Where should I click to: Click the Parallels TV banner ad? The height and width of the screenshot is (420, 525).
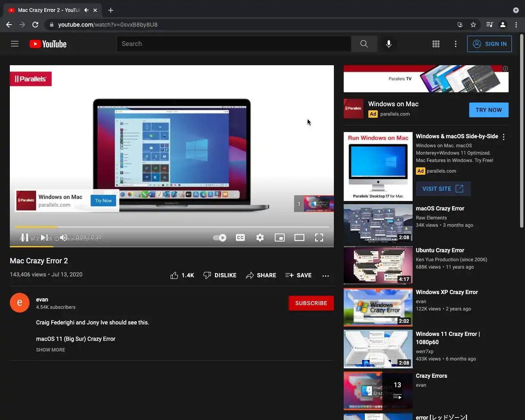(426, 79)
